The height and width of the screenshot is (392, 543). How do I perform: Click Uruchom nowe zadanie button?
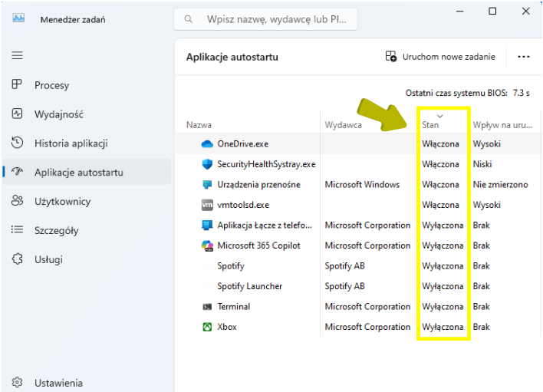pyautogui.click(x=440, y=57)
